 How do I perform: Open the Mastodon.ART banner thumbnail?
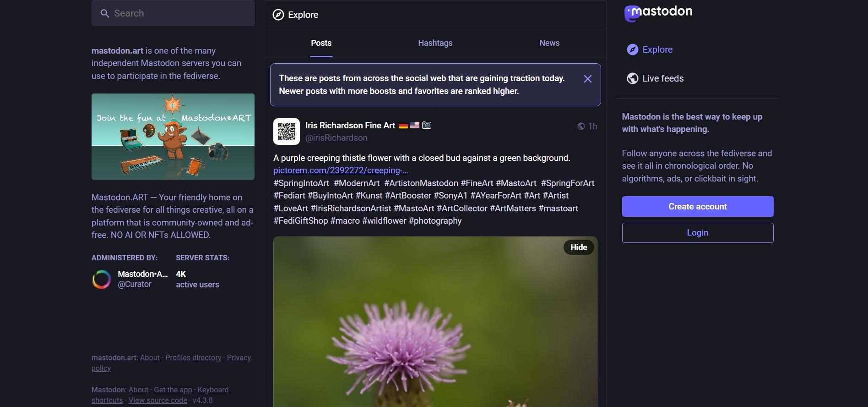(x=173, y=137)
